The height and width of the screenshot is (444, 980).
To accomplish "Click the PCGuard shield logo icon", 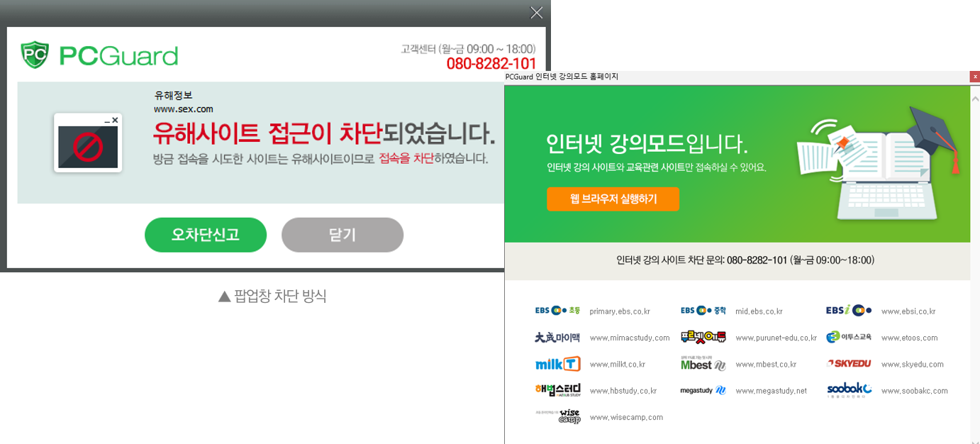I will point(34,55).
